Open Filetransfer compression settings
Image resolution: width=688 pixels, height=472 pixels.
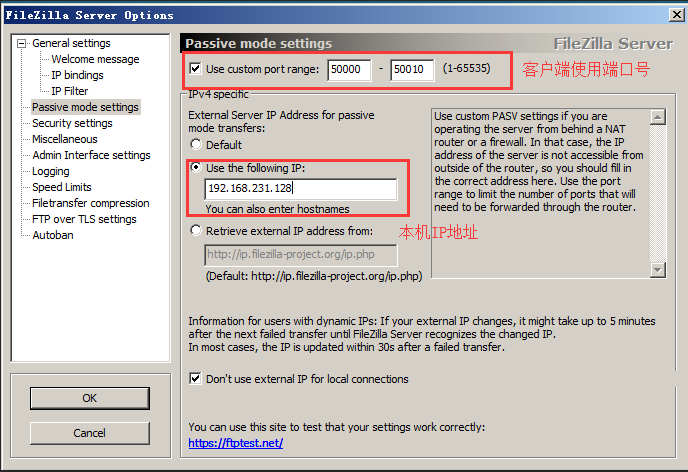tap(91, 203)
